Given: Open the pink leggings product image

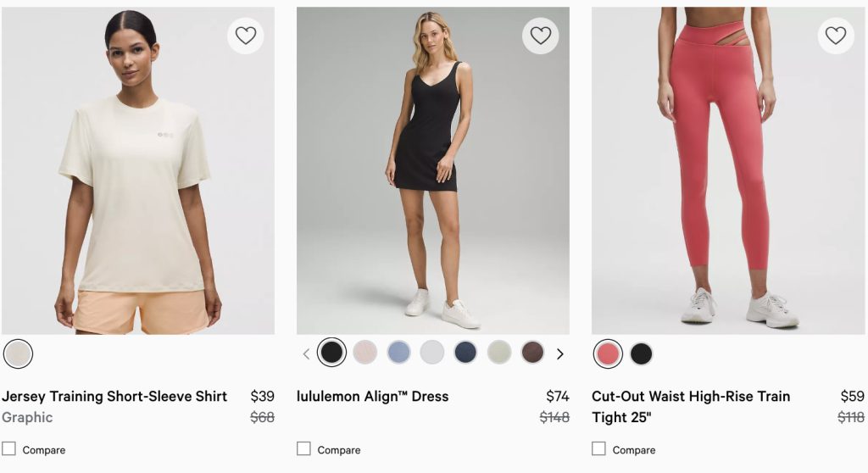Looking at the screenshot, I should (x=728, y=170).
